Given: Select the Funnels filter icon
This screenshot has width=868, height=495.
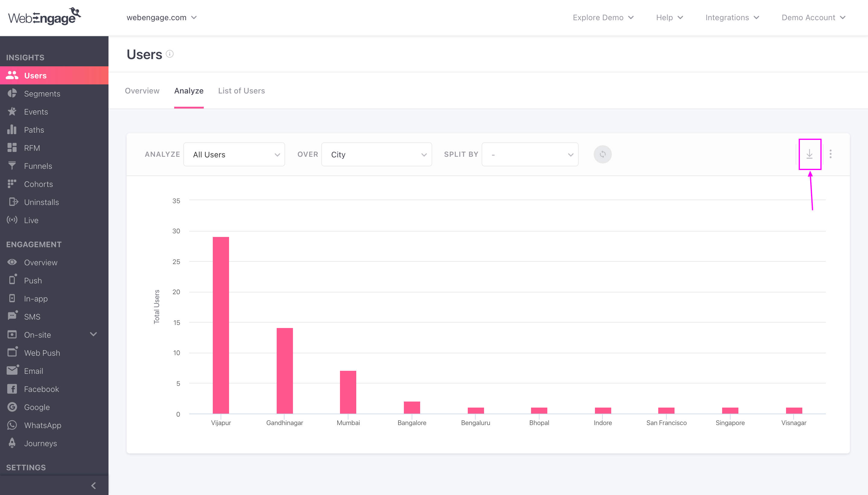Looking at the screenshot, I should coord(13,166).
